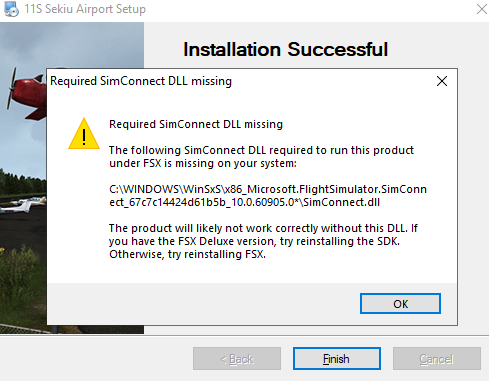Click the setup installer icon in title bar
The height and width of the screenshot is (381, 489).
(11, 9)
